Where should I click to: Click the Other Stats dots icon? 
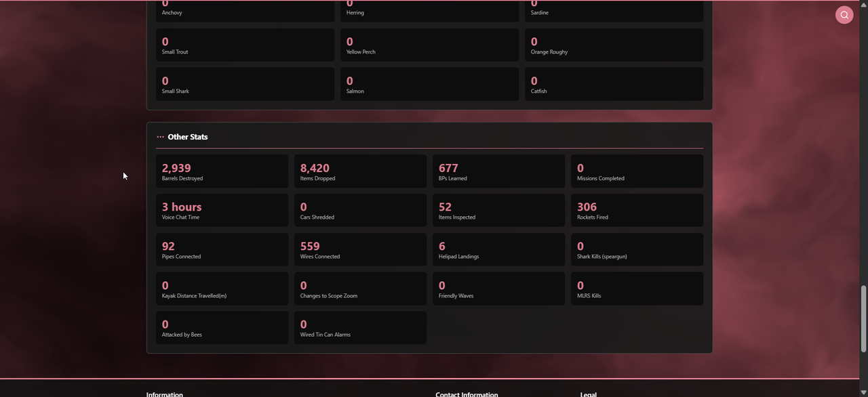tap(161, 137)
